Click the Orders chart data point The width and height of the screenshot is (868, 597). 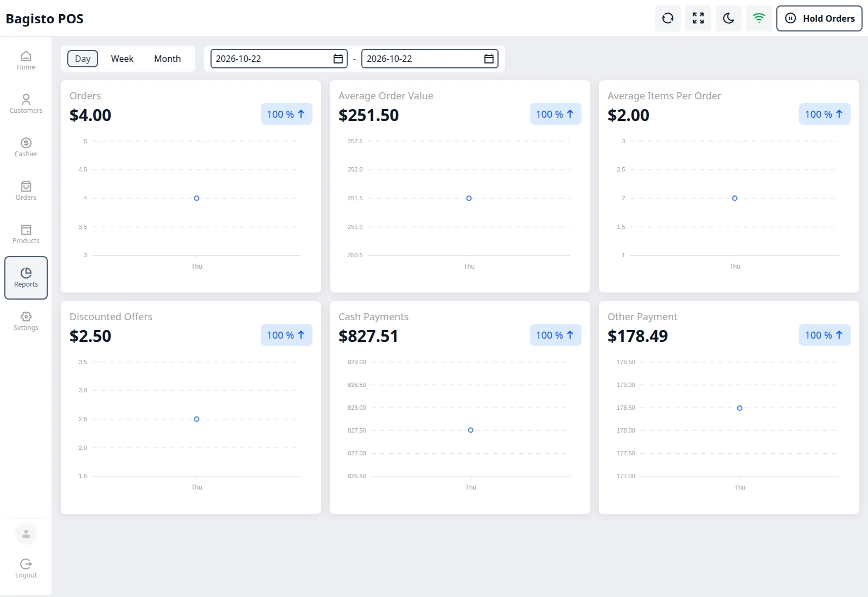pyautogui.click(x=196, y=198)
